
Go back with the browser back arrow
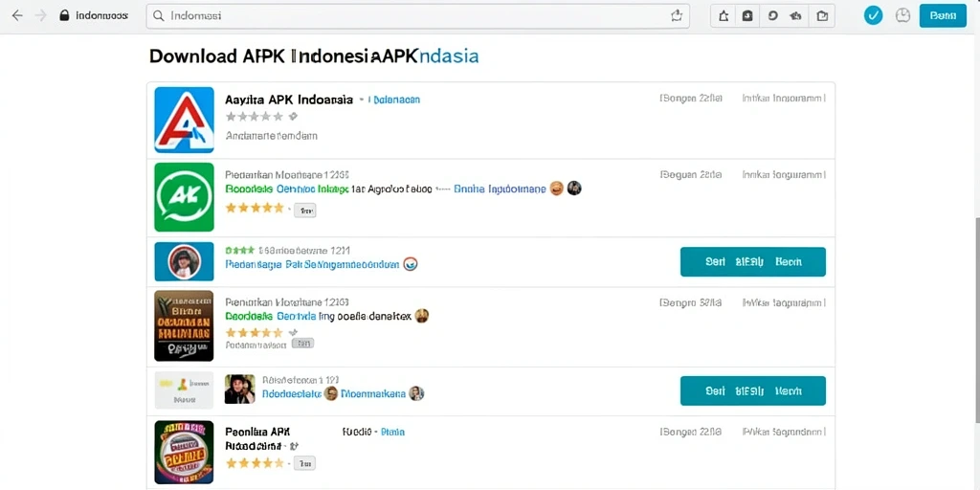tap(17, 16)
